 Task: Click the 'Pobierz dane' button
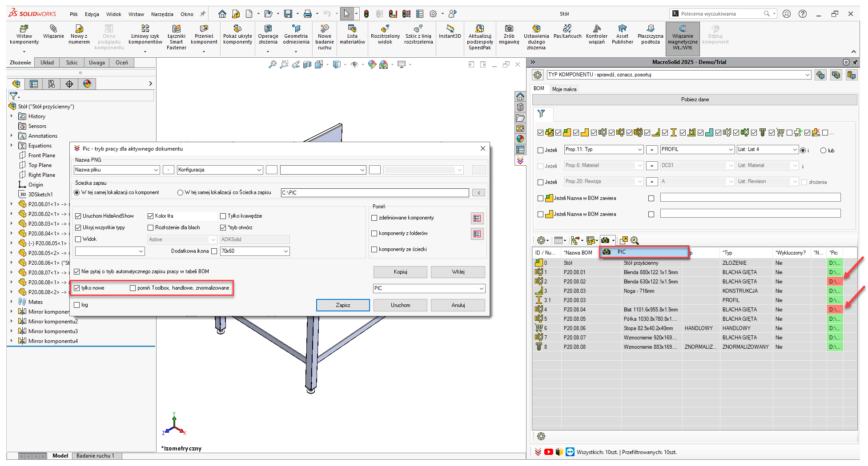(695, 100)
